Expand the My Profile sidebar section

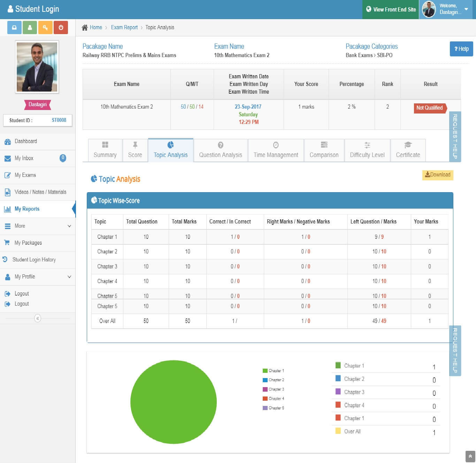pyautogui.click(x=38, y=277)
